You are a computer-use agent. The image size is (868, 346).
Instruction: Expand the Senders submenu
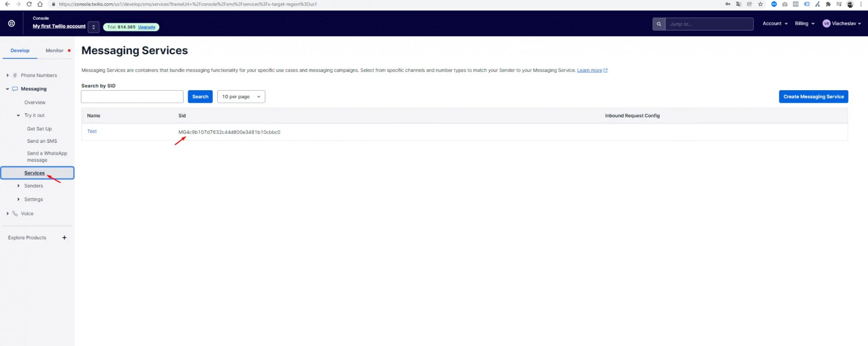[x=18, y=186]
